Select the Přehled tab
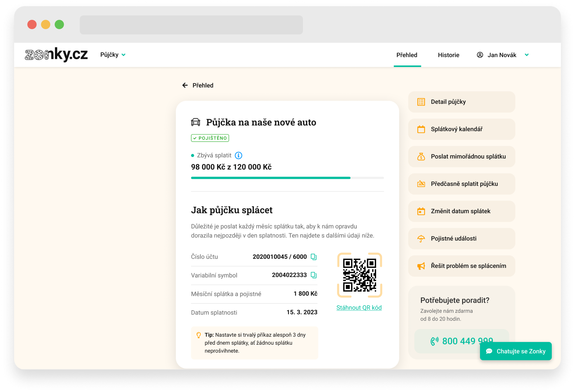Image resolution: width=575 pixels, height=392 pixels. [407, 55]
